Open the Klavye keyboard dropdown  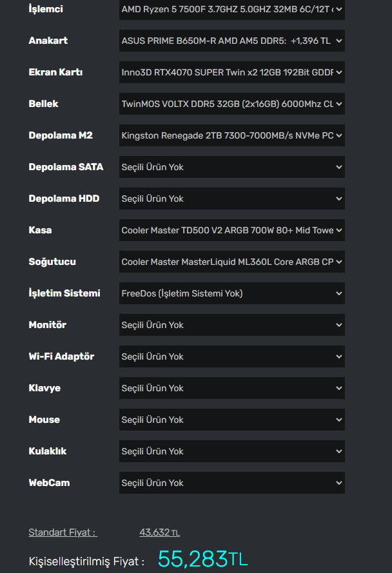tap(231, 388)
